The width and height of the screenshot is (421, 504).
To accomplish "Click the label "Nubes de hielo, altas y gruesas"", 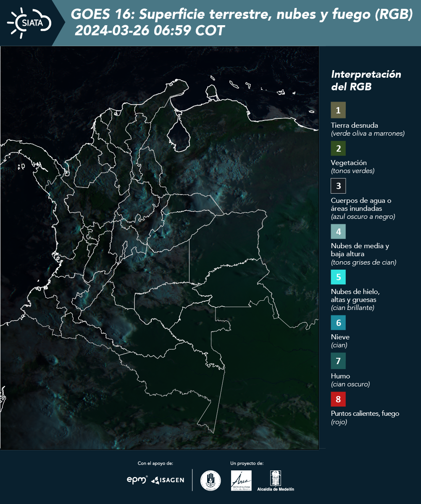I will [x=355, y=296].
